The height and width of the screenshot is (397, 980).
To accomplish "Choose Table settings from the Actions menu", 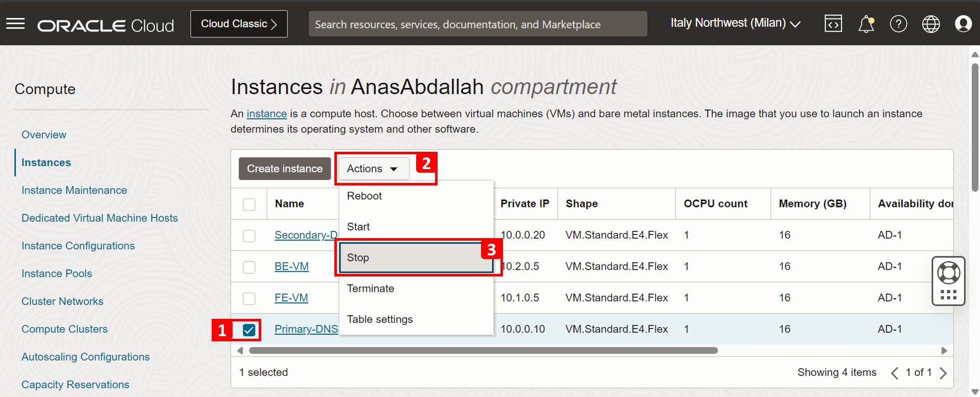I will pyautogui.click(x=416, y=319).
